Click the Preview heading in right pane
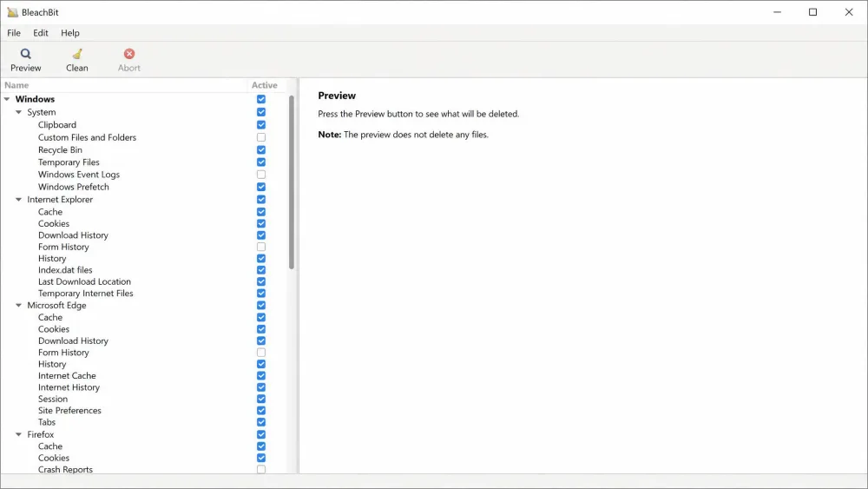The width and height of the screenshot is (868, 489). 337,96
